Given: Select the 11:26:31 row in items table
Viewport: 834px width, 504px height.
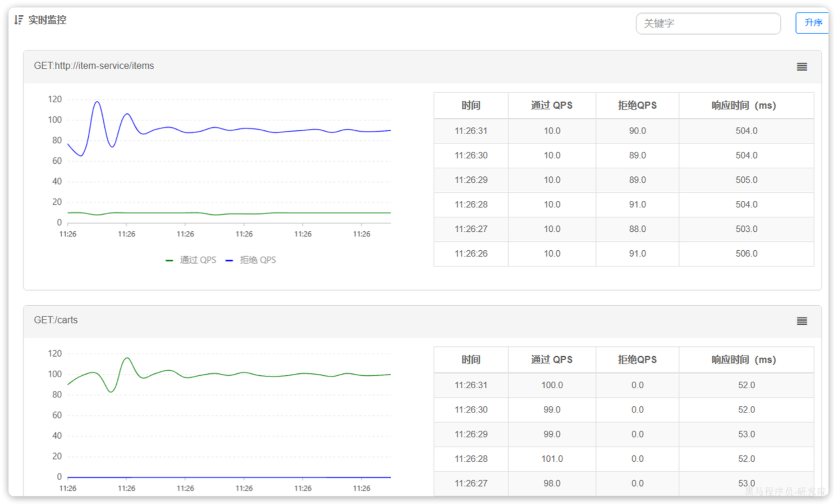Looking at the screenshot, I should (x=471, y=131).
